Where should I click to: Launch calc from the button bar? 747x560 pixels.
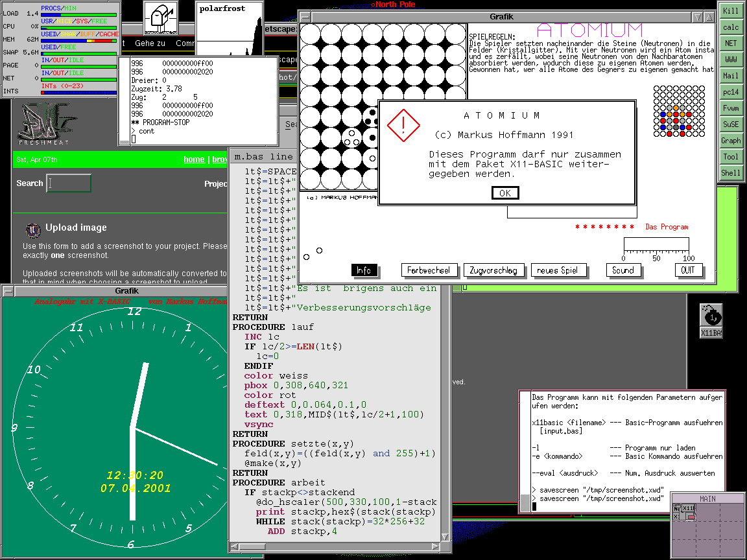point(731,27)
